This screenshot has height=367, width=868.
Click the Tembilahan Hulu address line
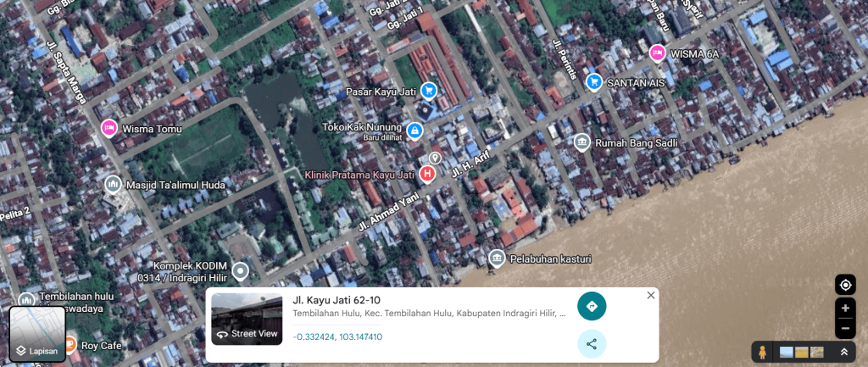[x=430, y=314]
